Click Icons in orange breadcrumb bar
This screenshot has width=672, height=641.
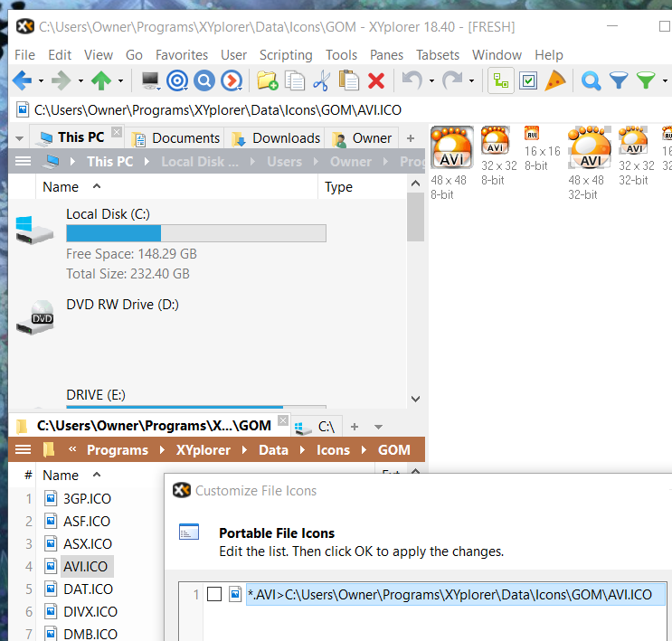point(333,450)
